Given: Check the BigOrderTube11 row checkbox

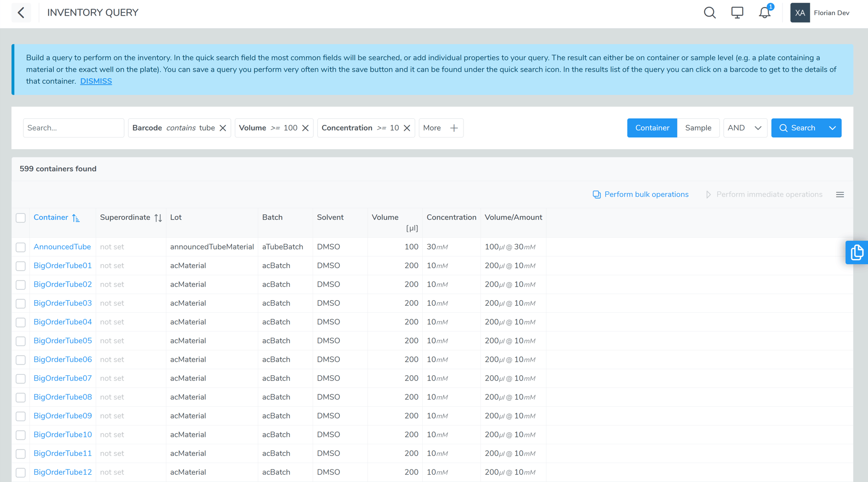Looking at the screenshot, I should (x=20, y=454).
